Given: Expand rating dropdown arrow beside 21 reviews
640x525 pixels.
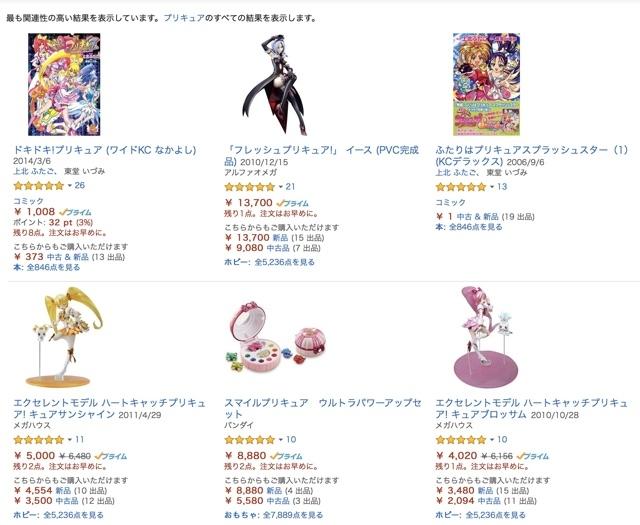Looking at the screenshot, I should pos(280,186).
